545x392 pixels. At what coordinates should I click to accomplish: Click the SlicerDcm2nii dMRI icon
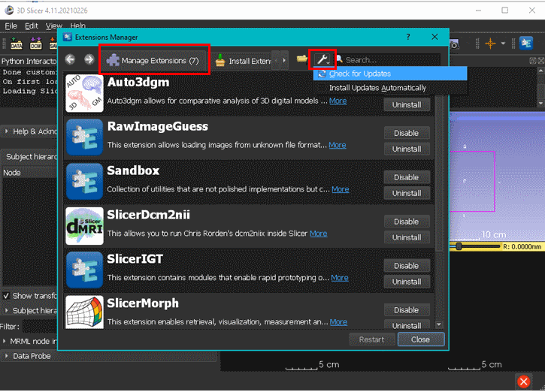[84, 226]
